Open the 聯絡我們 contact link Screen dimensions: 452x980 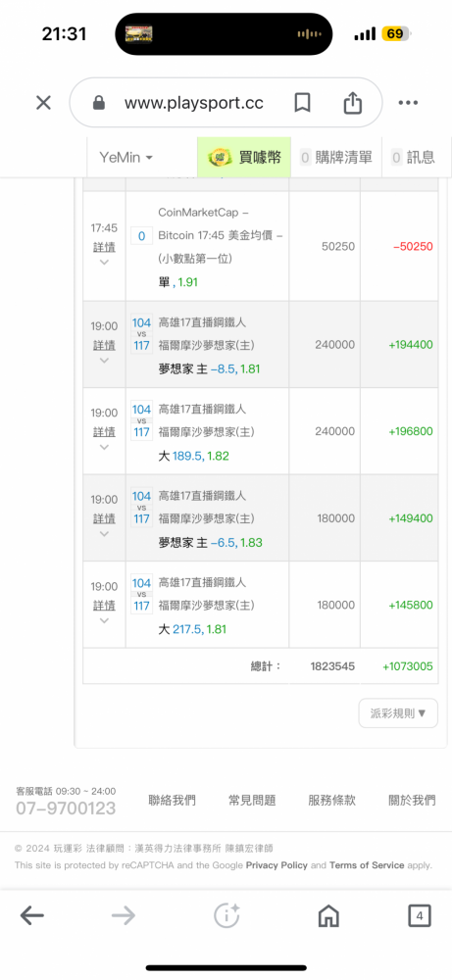tap(172, 800)
